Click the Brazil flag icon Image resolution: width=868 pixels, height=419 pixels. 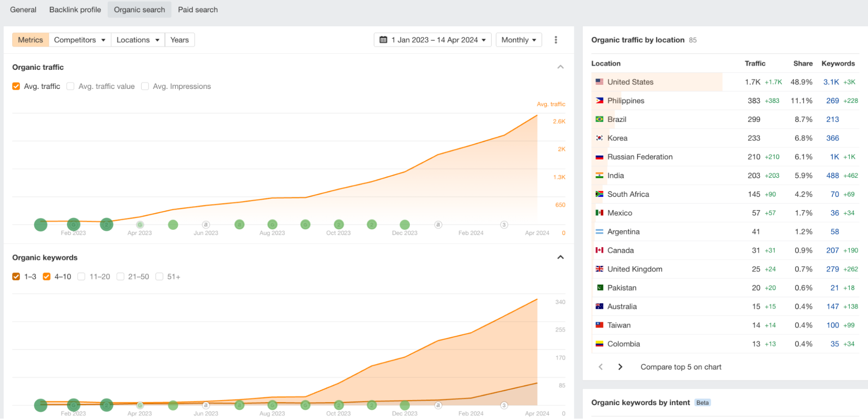pyautogui.click(x=599, y=119)
